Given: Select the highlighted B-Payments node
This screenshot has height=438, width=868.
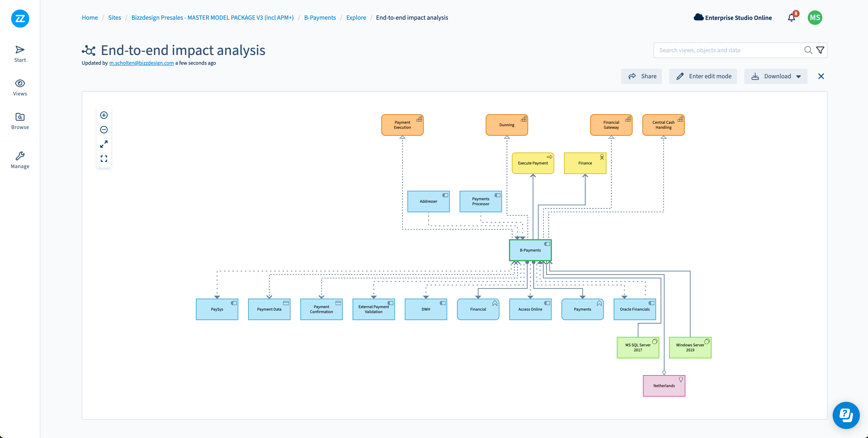Looking at the screenshot, I should [x=530, y=250].
